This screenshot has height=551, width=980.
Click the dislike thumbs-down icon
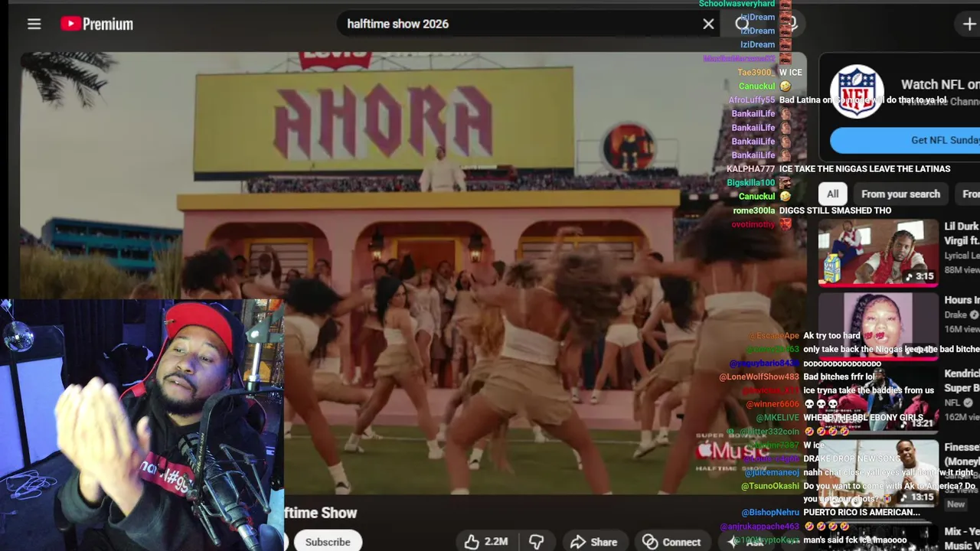[x=537, y=542]
